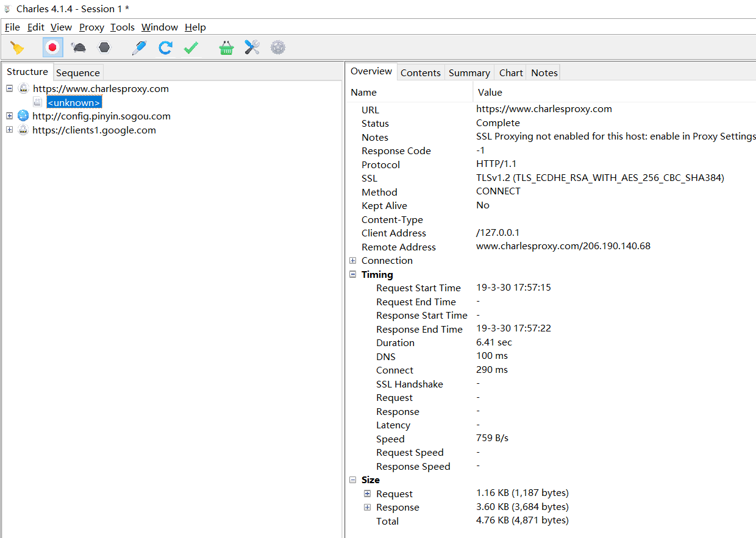Open the File menu
This screenshot has height=538, width=756.
point(12,27)
